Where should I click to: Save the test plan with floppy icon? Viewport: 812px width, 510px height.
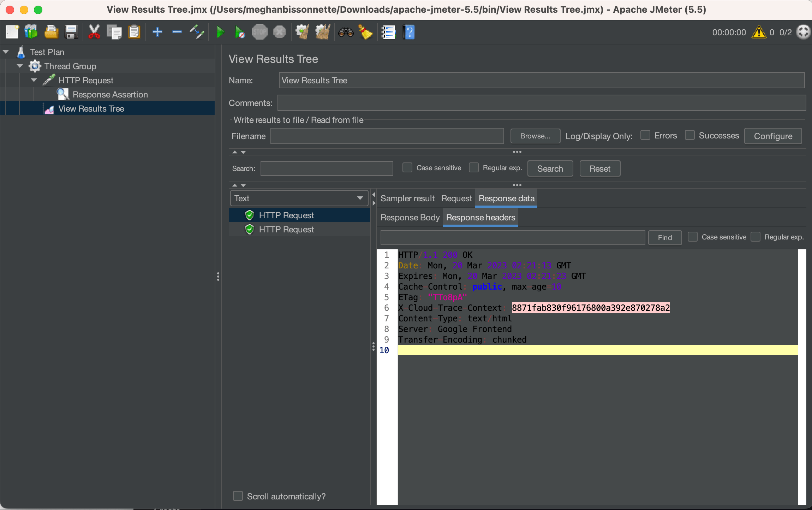pos(71,32)
